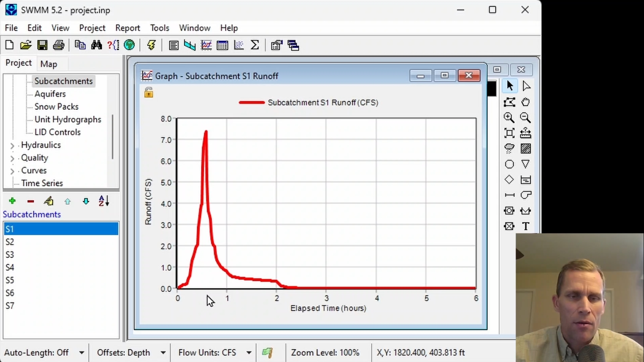The width and height of the screenshot is (644, 362).
Task: Open the Auto-Length dropdown arrow
Action: tap(82, 353)
